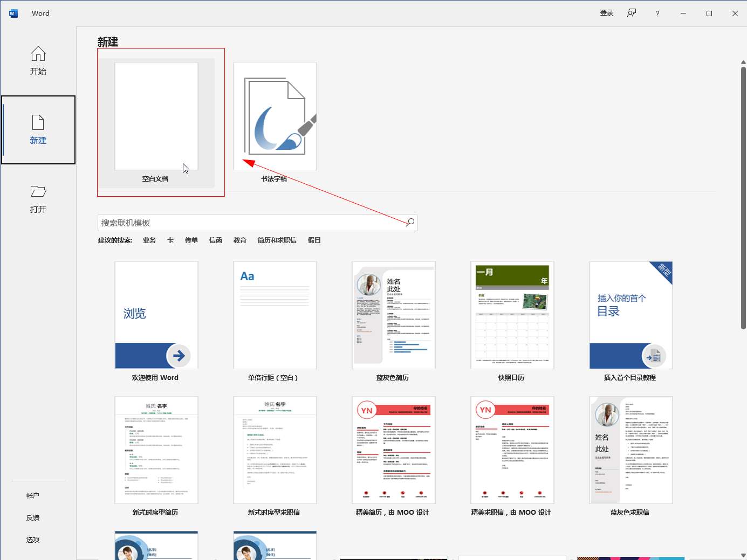Select the New (新建) document icon in sidebar
This screenshot has height=560, width=747.
point(38,123)
